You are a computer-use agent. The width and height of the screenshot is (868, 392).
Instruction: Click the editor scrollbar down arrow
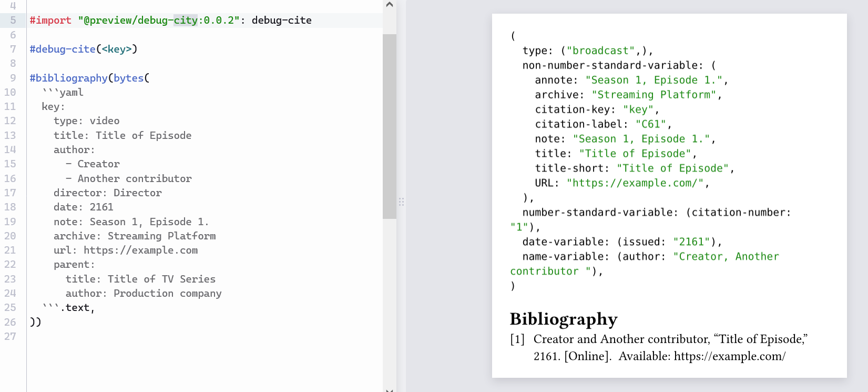click(389, 389)
